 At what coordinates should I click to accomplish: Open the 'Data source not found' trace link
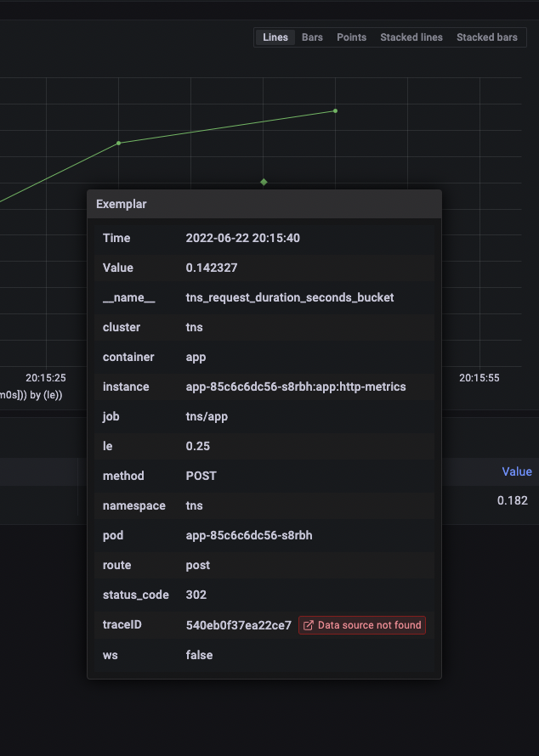click(362, 625)
